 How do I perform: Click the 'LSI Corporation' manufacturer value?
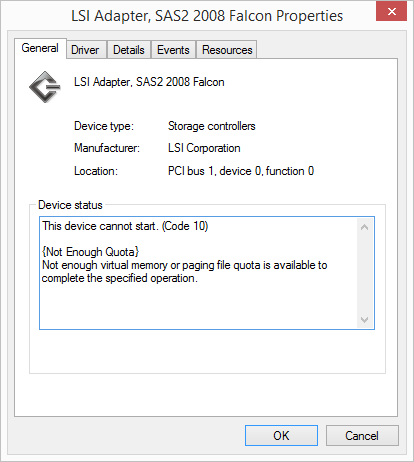tap(204, 148)
